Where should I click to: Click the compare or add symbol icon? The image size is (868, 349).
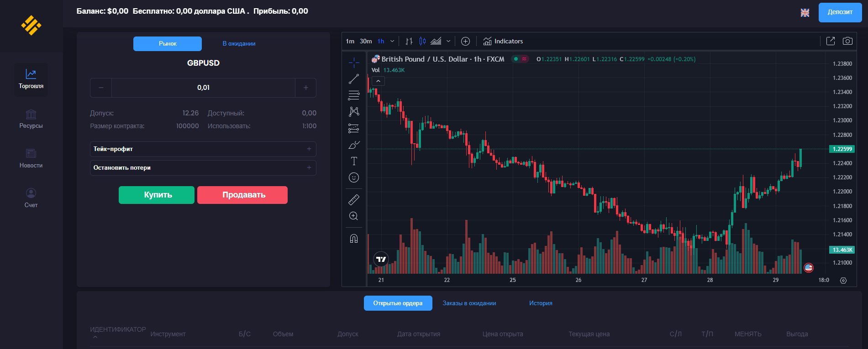(x=465, y=41)
